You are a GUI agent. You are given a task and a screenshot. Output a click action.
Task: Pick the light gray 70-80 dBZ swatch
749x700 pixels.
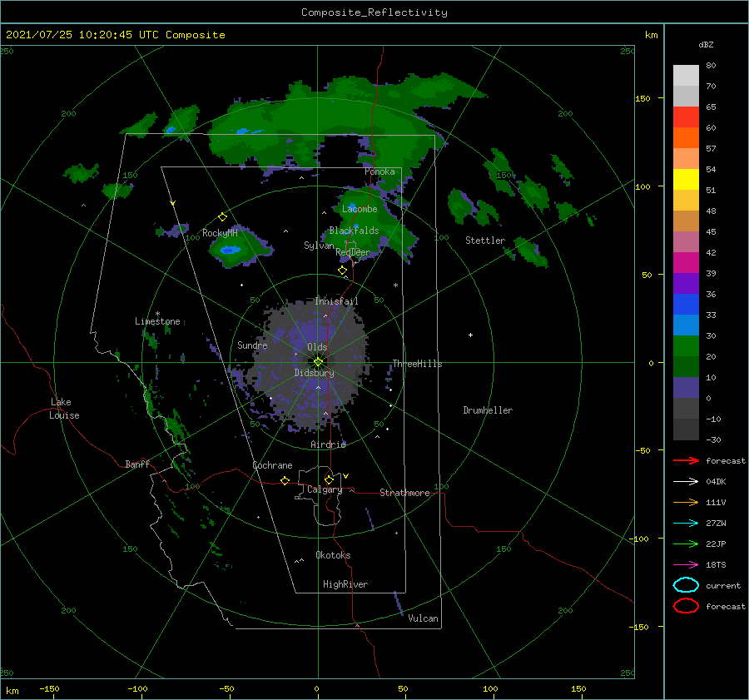point(686,76)
